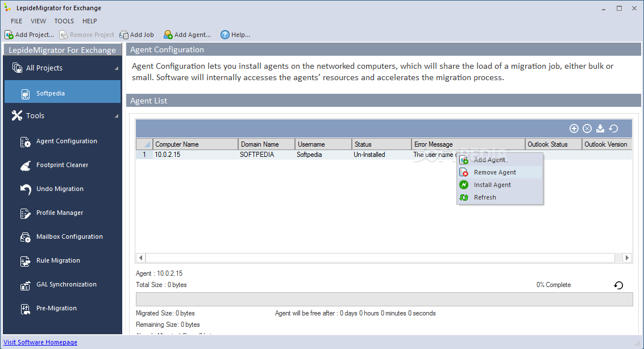This screenshot has height=349, width=644.
Task: Sort by Outlook Status column header
Action: 553,144
